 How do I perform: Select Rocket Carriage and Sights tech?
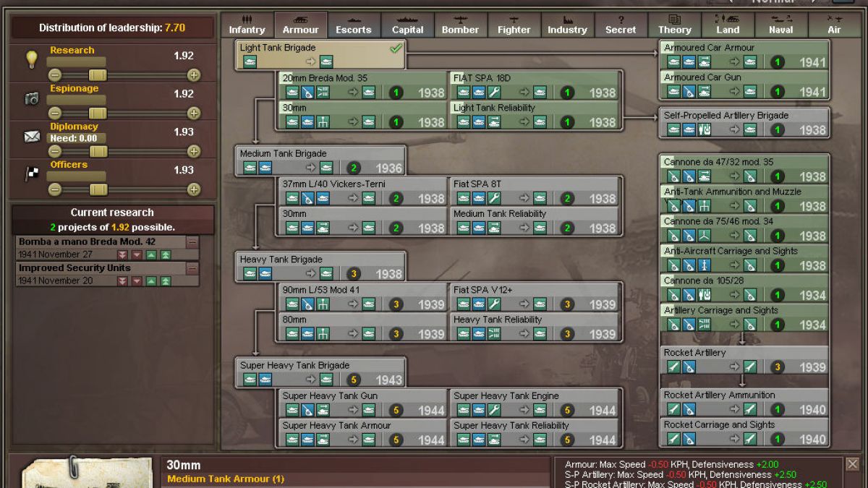pyautogui.click(x=744, y=432)
